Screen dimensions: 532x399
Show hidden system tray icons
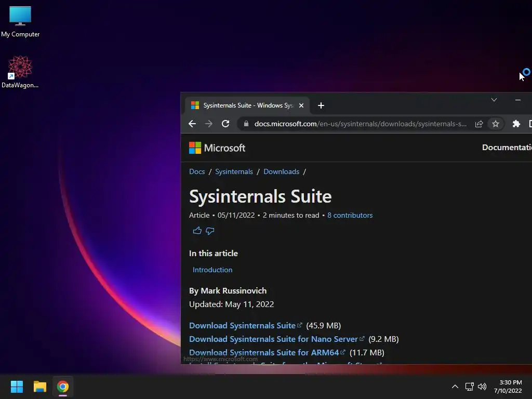[455, 387]
